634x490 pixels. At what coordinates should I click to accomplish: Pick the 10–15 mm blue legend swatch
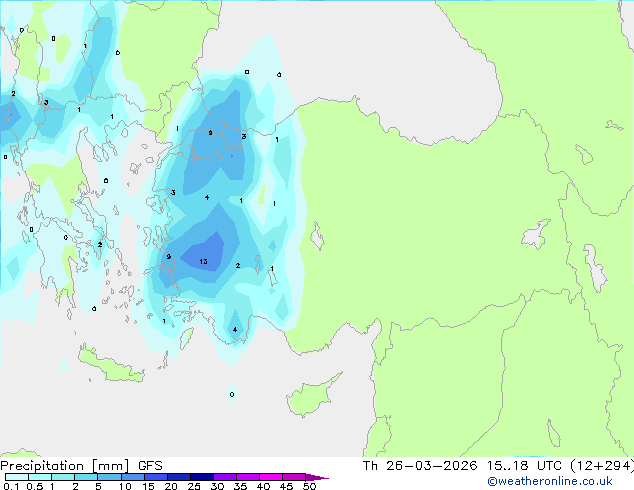point(132,477)
